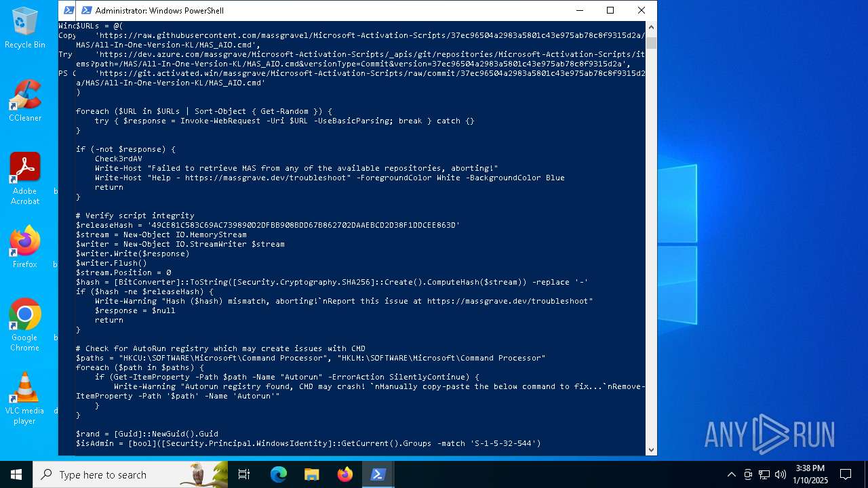Click the 'Check3rdAV' line
868x488 pixels.
[119, 159]
